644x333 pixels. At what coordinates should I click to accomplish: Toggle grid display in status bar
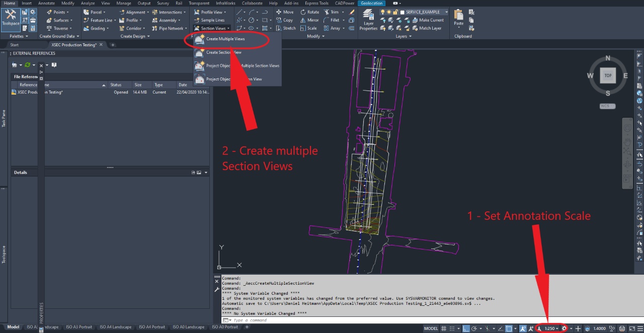(x=444, y=328)
